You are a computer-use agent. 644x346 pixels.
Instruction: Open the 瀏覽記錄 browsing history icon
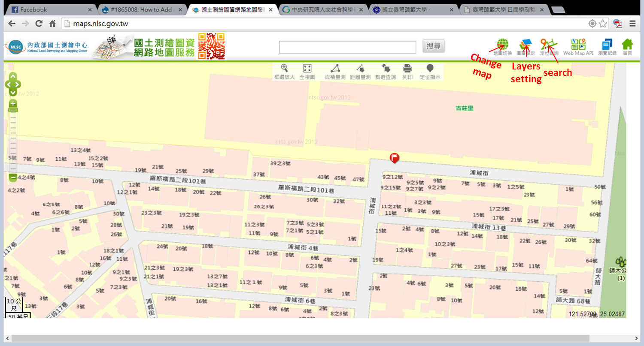coord(607,47)
